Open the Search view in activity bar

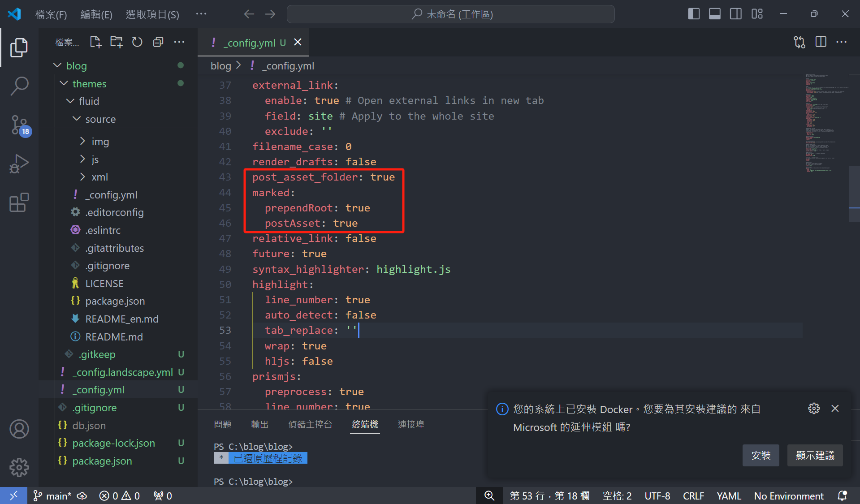click(x=19, y=86)
